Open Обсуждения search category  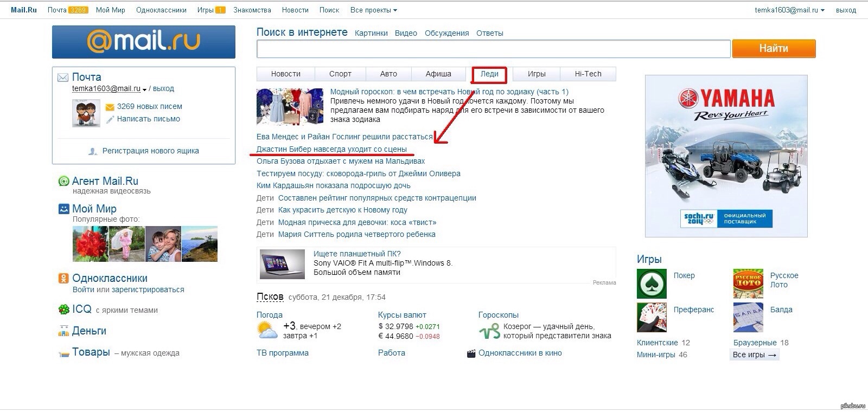pos(446,33)
